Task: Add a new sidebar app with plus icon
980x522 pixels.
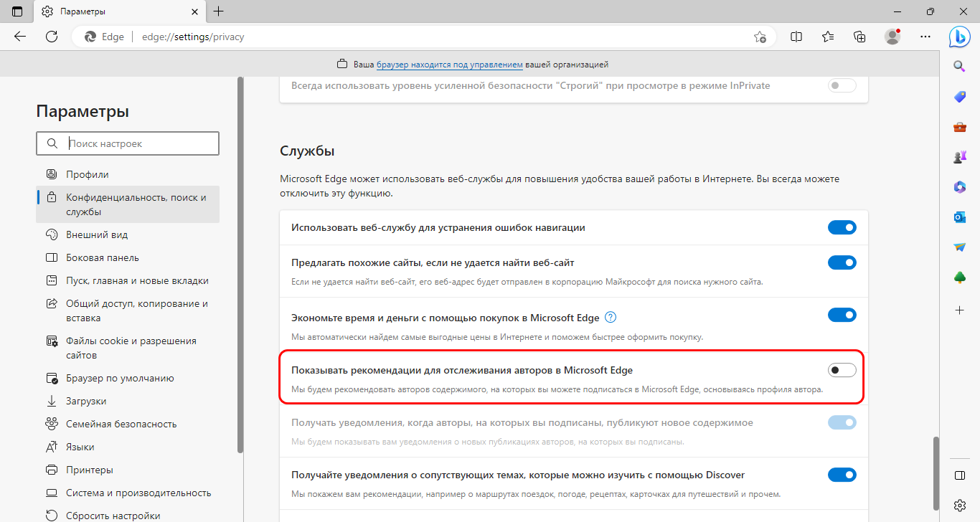Action: (960, 310)
